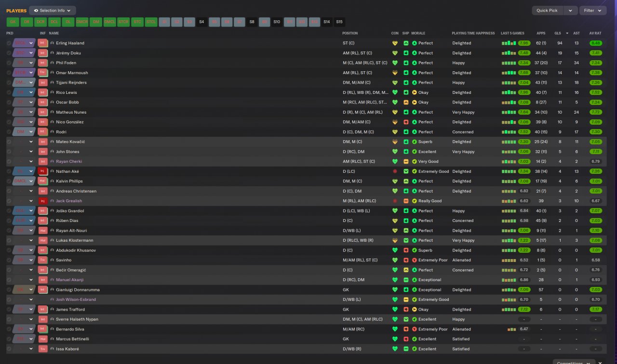Click the Alienated status for Bernardo Silva
The width and height of the screenshot is (617, 364).
coord(462,329)
